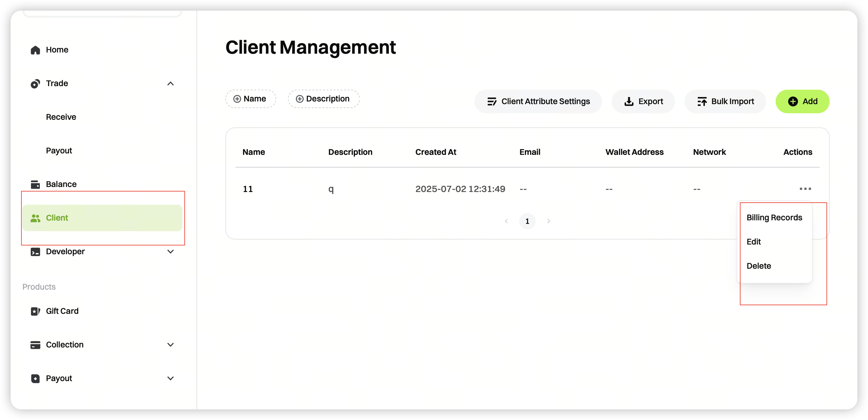This screenshot has height=420, width=868.
Task: Click the Balance wallet icon
Action: 35,184
